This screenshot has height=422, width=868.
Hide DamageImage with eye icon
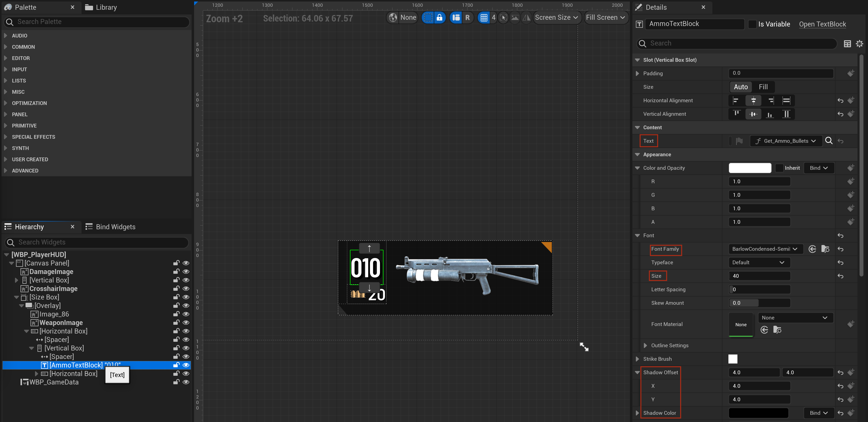186,272
